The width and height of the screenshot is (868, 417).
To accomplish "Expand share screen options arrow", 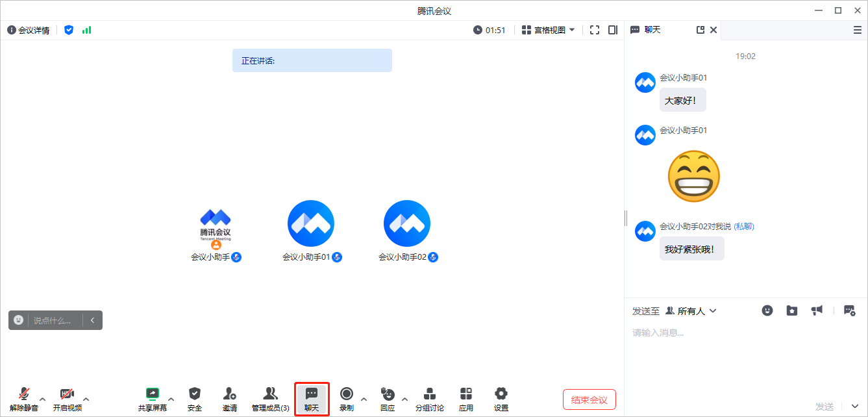I will click(x=171, y=399).
